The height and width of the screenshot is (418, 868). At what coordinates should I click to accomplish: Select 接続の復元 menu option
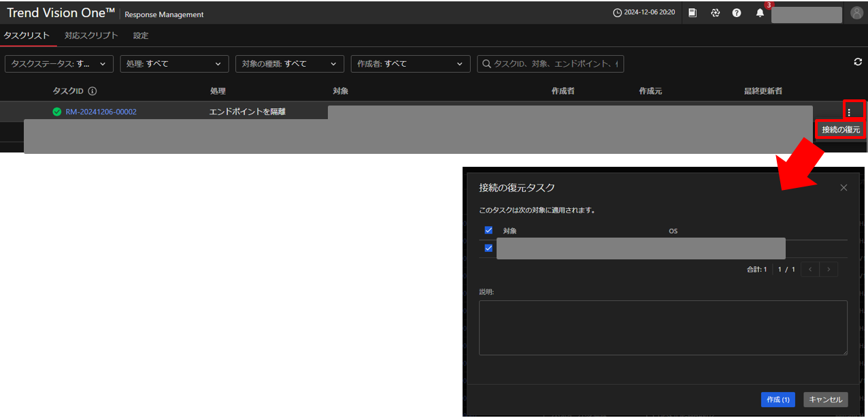tap(841, 129)
